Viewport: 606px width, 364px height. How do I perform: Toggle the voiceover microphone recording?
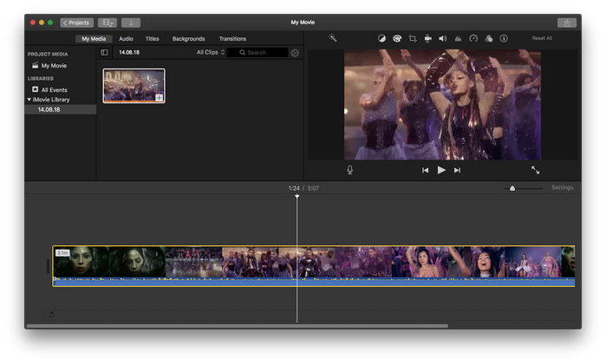click(x=350, y=170)
